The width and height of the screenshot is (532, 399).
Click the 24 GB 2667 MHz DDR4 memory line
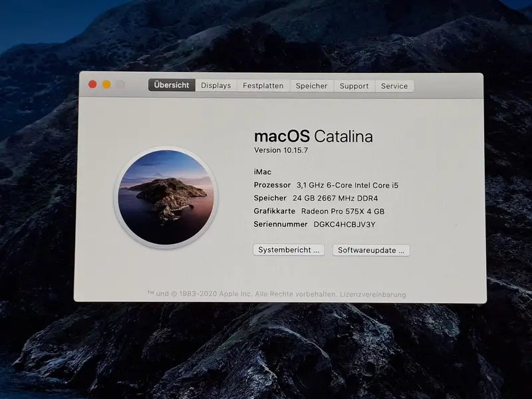(335, 198)
